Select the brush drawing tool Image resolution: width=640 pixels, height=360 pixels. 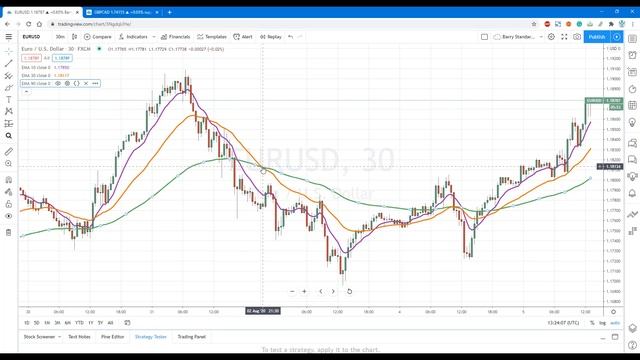click(x=9, y=88)
